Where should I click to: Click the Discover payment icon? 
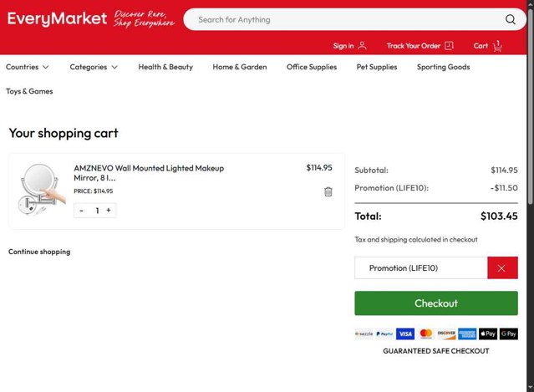(446, 333)
